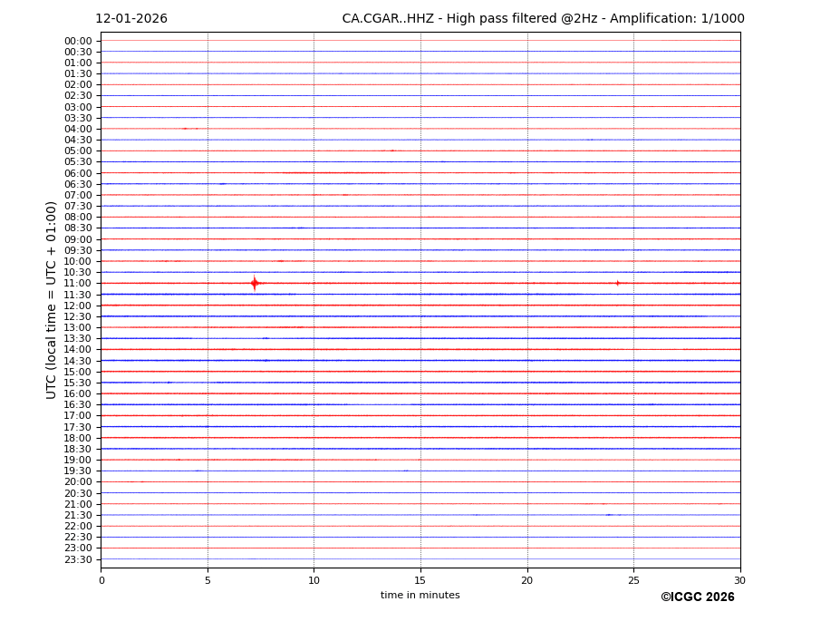Viewport: 840px width, 631px height.
Task: Click the 5 tick on the x-axis
Action: click(x=208, y=580)
